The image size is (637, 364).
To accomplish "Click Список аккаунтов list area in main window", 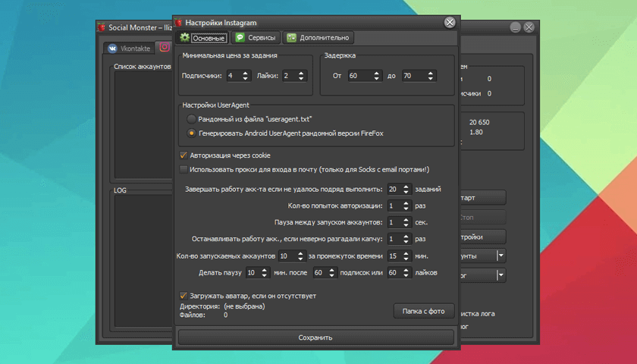I will pyautogui.click(x=143, y=124).
